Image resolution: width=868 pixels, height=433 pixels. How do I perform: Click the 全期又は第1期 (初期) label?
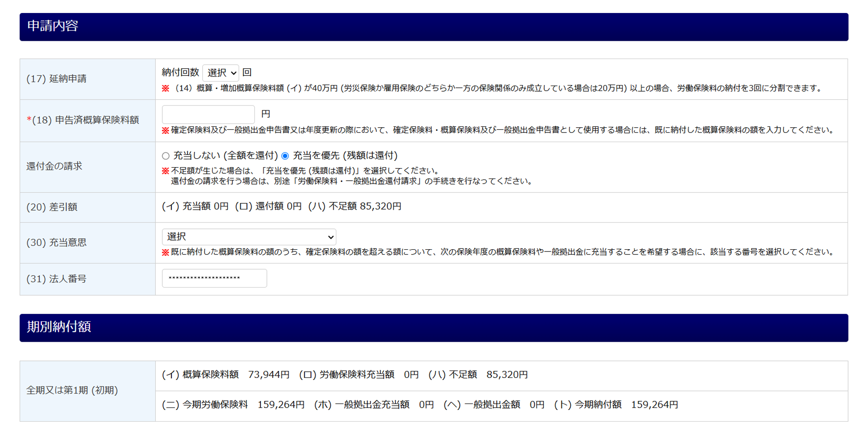click(x=72, y=390)
